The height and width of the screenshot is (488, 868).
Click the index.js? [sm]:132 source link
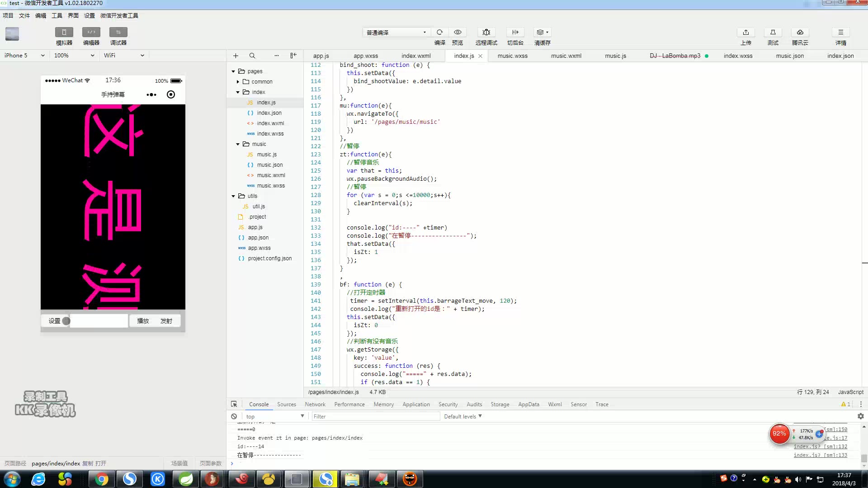820,446
